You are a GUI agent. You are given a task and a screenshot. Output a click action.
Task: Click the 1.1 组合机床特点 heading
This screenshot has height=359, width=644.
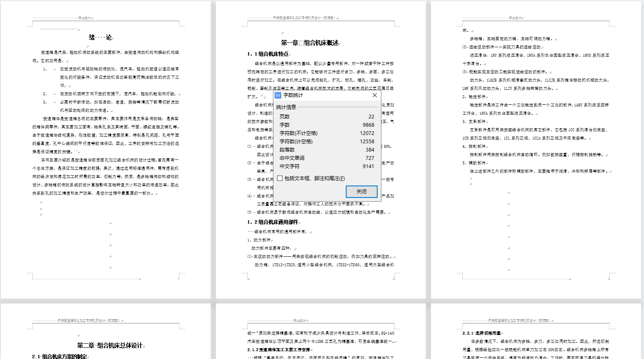(268, 54)
